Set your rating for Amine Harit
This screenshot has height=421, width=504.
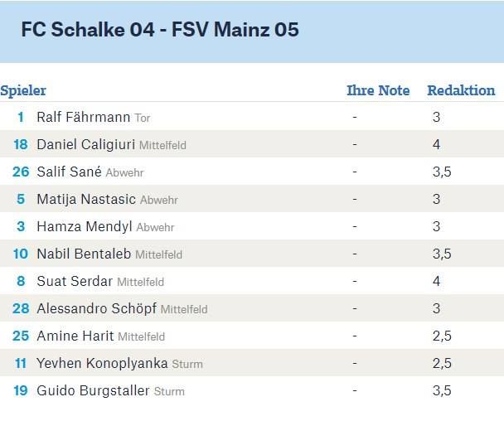355,336
